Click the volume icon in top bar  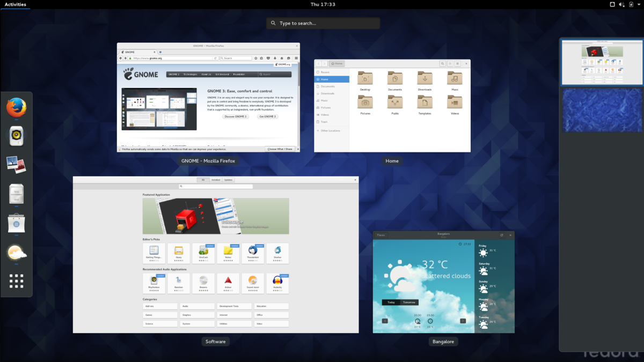pos(621,4)
